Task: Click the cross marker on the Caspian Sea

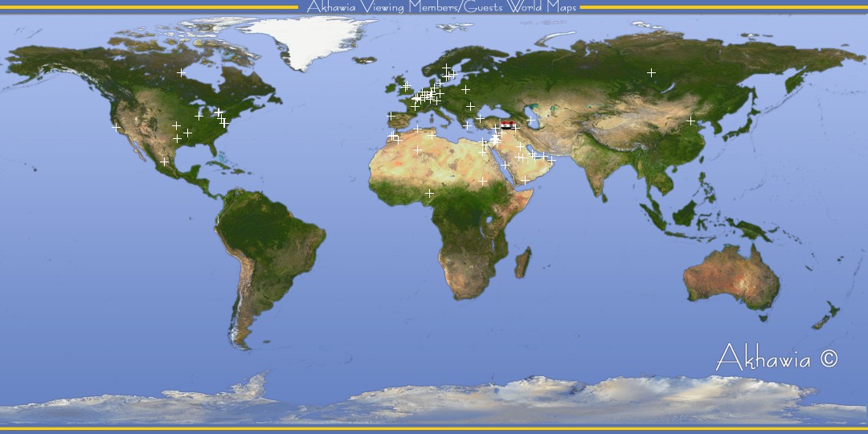Action: coord(530,120)
